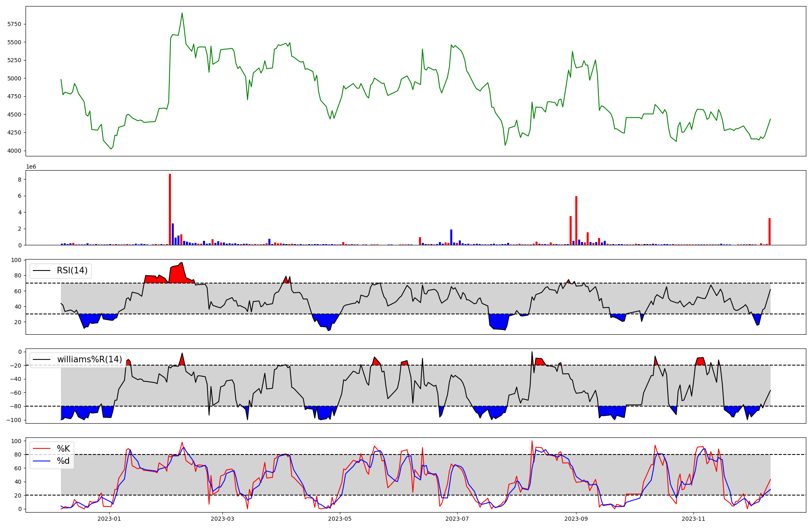
Task: Click the 2023-07 x-axis date label
Action: click(457, 519)
